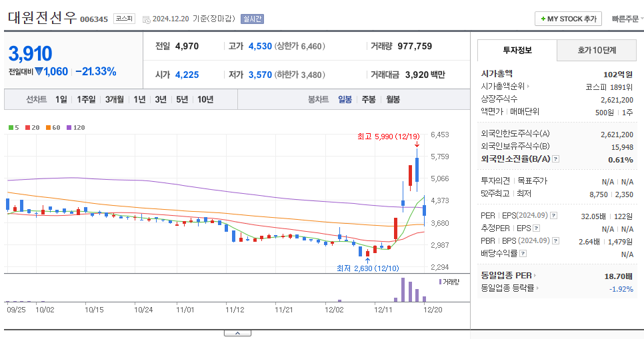Viewport: 644px width, 339px height.
Task: Select the 1년 line chart period
Action: (139, 99)
